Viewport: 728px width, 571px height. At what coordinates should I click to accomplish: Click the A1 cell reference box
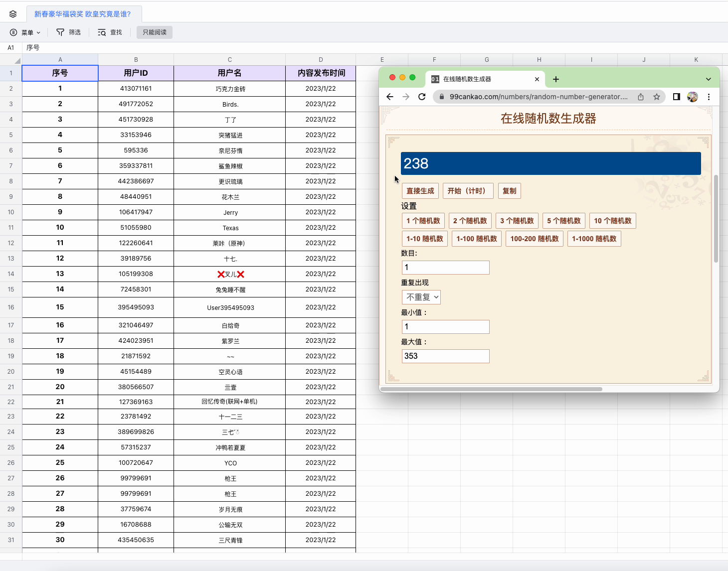(x=11, y=48)
